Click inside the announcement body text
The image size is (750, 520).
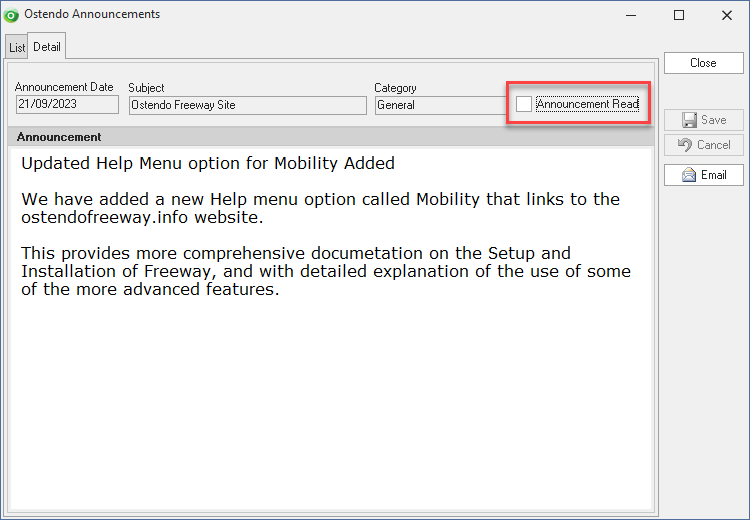pos(331,329)
